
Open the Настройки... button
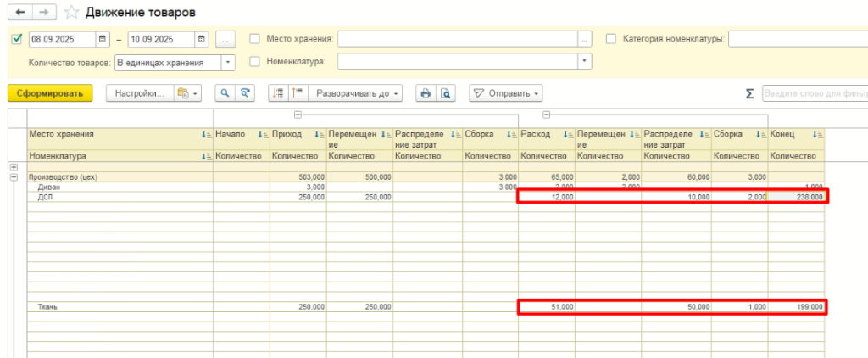140,93
